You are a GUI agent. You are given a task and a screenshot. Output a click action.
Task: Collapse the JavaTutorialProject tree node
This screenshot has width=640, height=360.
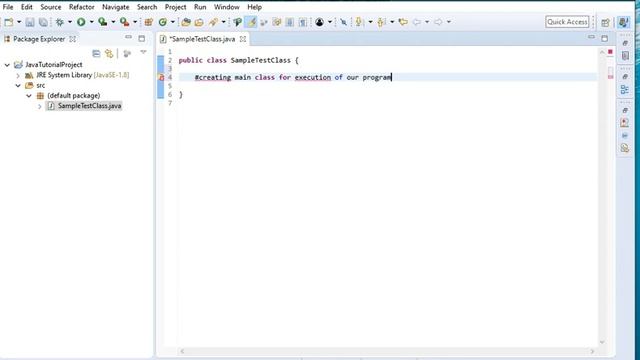pyautogui.click(x=7, y=65)
